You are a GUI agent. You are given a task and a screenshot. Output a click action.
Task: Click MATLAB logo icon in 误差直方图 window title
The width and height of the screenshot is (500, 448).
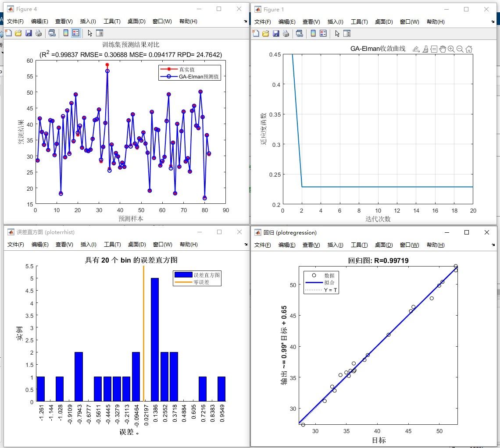11,232
